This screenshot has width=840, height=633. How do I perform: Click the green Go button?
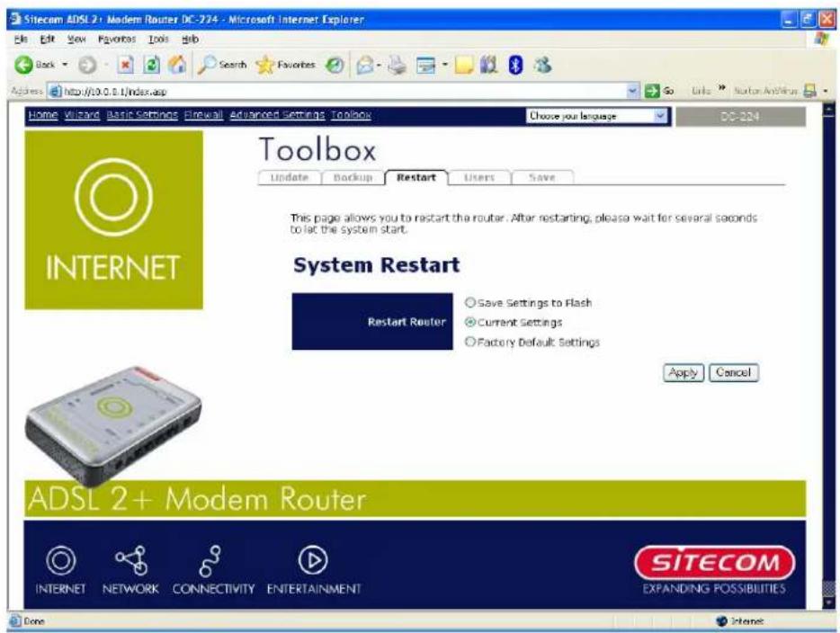click(x=659, y=91)
